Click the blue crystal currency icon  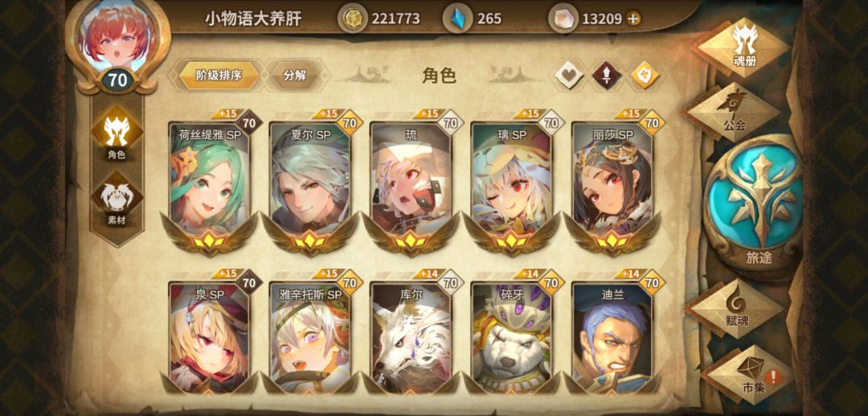457,19
